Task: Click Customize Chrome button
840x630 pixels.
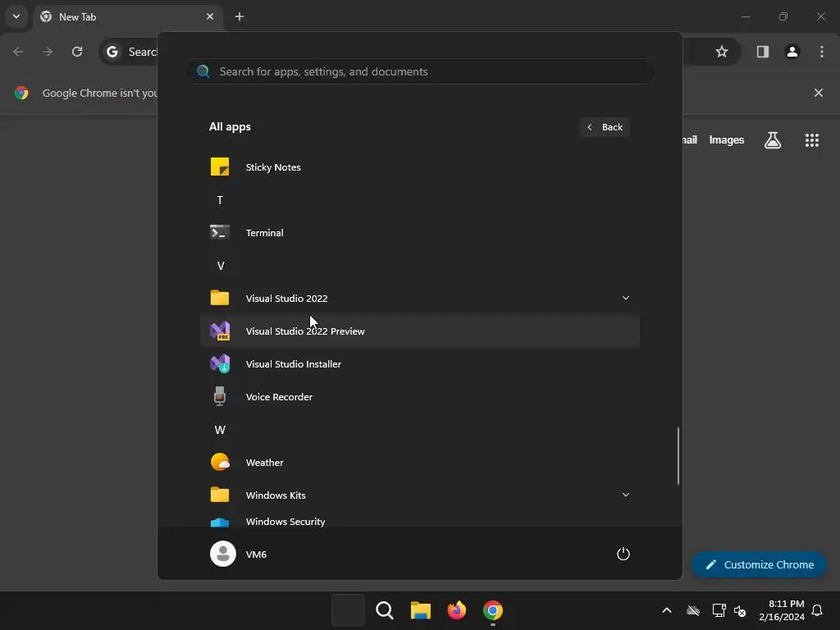Action: tap(759, 564)
